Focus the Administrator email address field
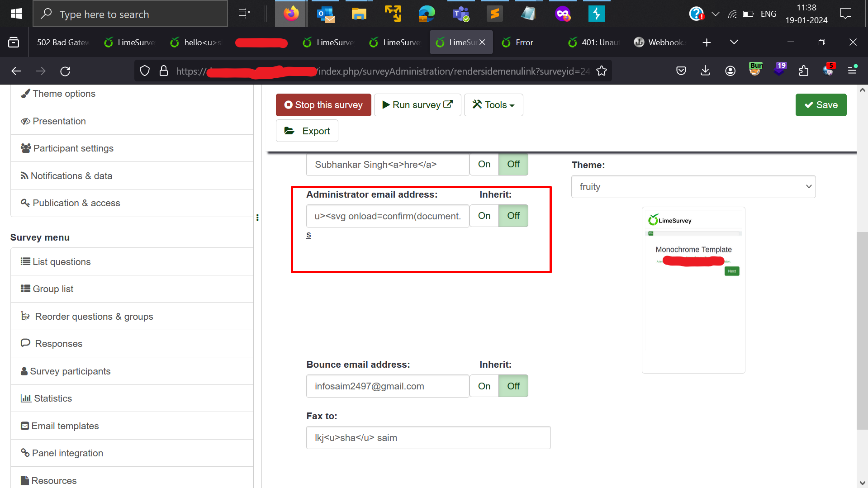 point(388,216)
